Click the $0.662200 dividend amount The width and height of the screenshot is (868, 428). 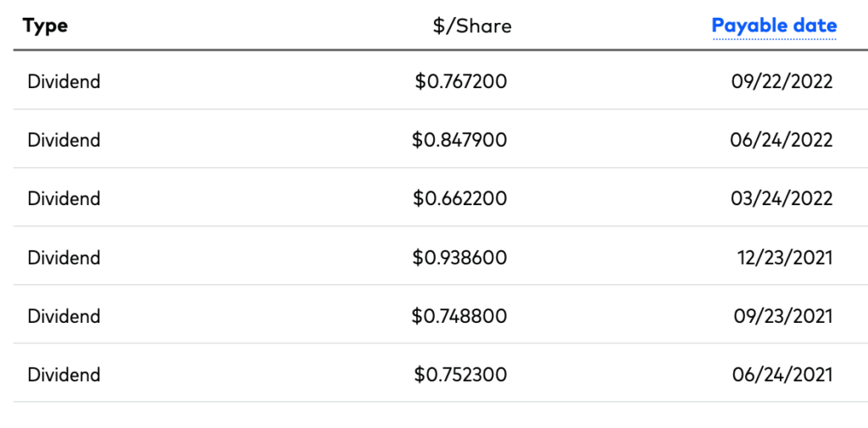pyautogui.click(x=460, y=198)
